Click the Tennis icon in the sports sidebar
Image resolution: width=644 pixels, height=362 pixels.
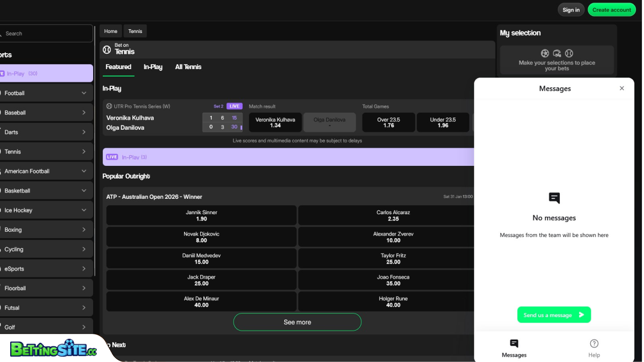(x=2, y=151)
